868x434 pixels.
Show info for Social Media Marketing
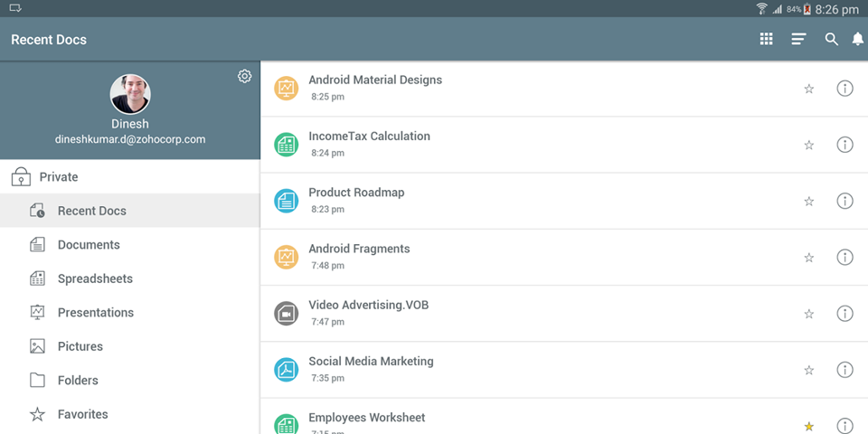844,369
